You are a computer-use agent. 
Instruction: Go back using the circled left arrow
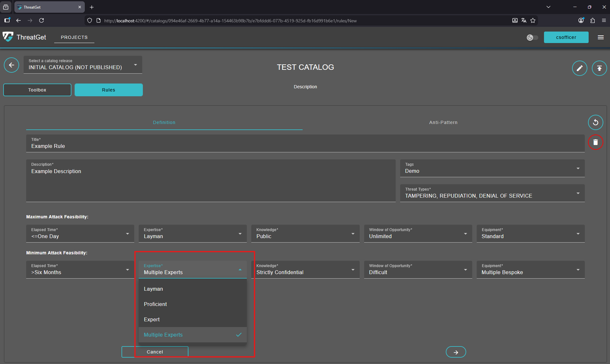coord(11,65)
